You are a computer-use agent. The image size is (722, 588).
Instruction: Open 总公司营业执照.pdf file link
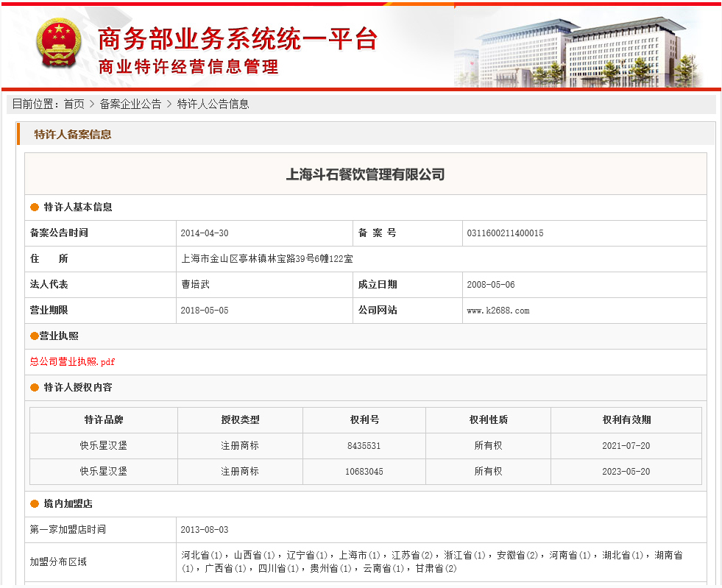[72, 362]
